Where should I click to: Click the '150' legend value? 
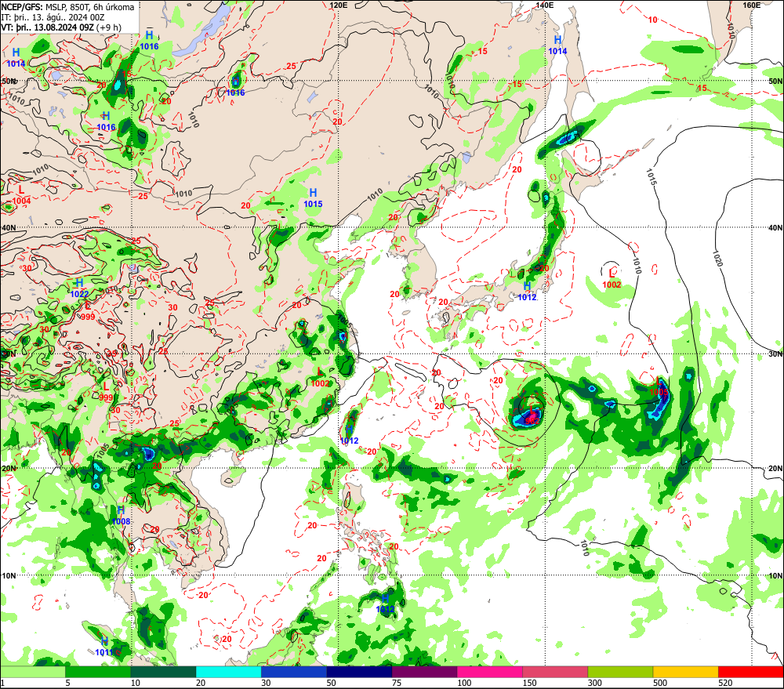point(529,683)
